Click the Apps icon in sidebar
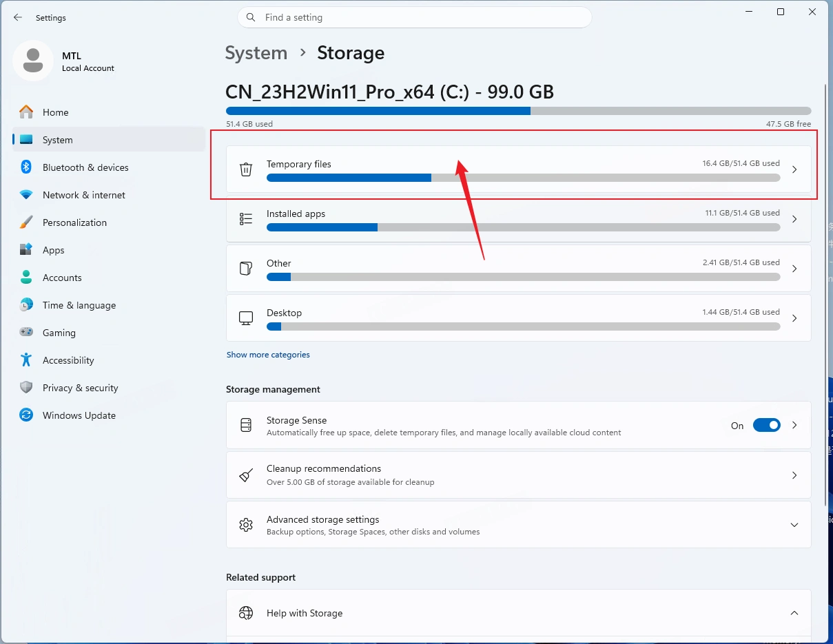Image resolution: width=833 pixels, height=644 pixels. point(26,250)
